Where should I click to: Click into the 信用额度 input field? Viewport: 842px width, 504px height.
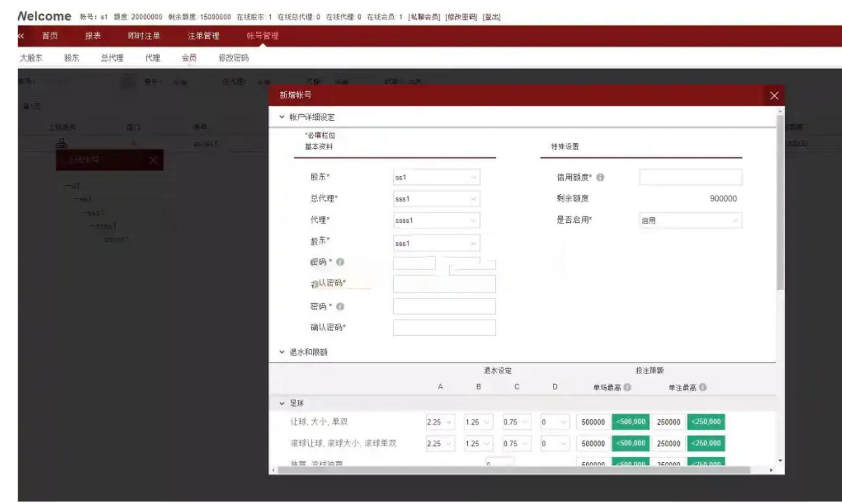point(690,178)
